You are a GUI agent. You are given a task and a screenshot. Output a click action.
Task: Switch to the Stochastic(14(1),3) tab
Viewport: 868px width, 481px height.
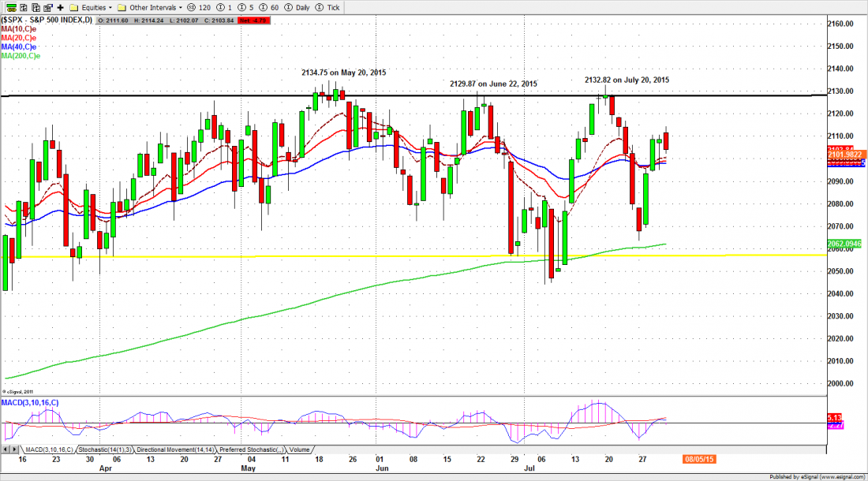tap(105, 449)
